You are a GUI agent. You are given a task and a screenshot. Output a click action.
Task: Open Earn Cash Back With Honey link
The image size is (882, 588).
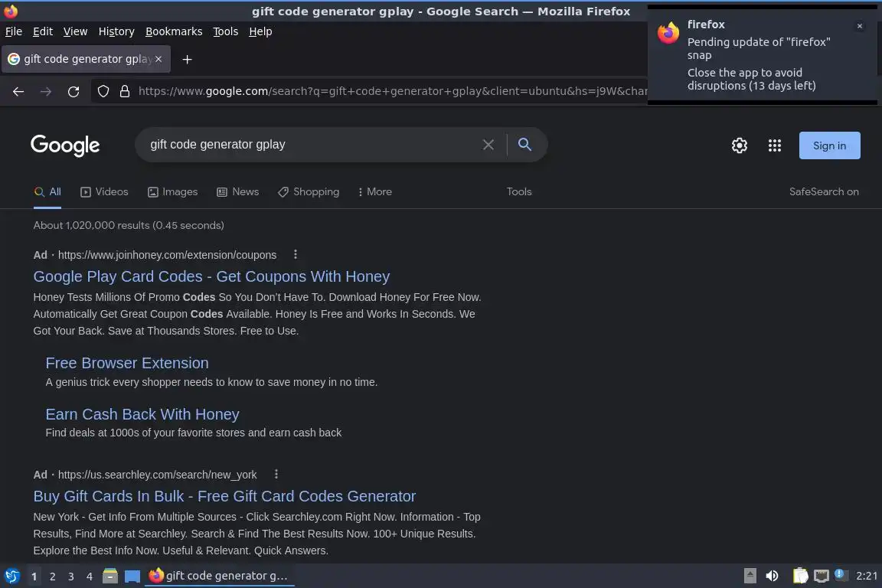click(x=142, y=415)
